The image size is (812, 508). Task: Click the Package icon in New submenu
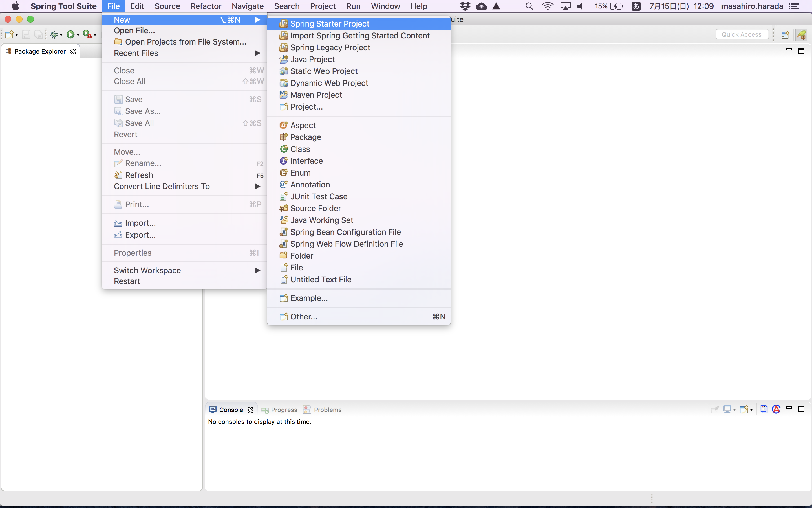click(x=284, y=137)
